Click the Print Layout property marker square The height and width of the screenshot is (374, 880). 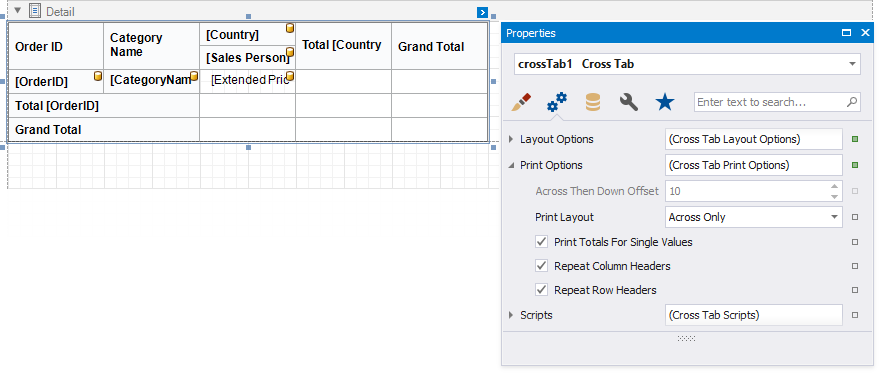(855, 217)
